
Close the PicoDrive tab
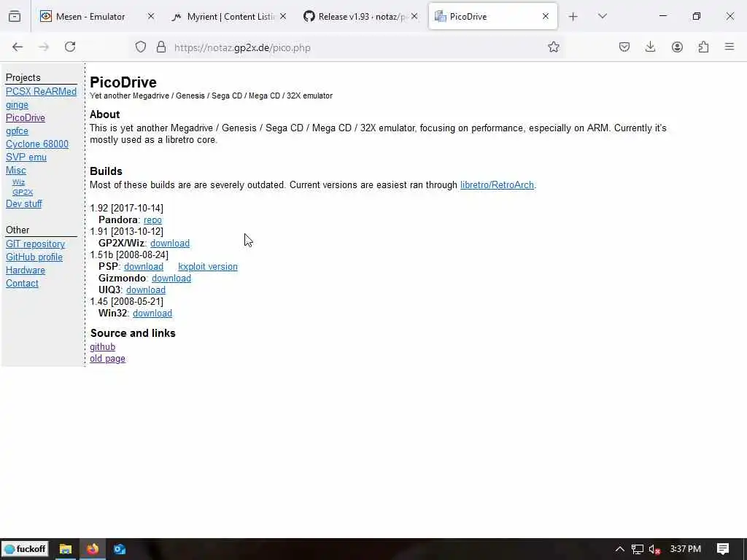[x=546, y=16]
